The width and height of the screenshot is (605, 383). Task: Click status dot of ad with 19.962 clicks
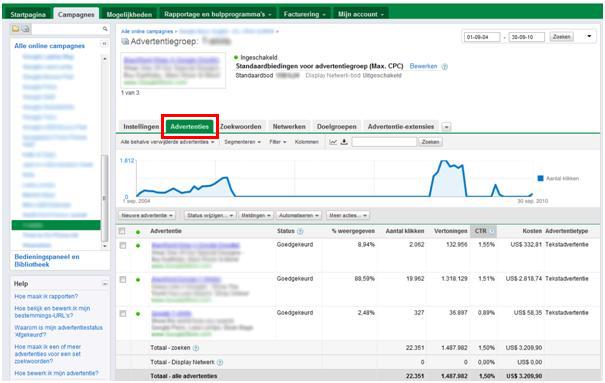pyautogui.click(x=138, y=280)
